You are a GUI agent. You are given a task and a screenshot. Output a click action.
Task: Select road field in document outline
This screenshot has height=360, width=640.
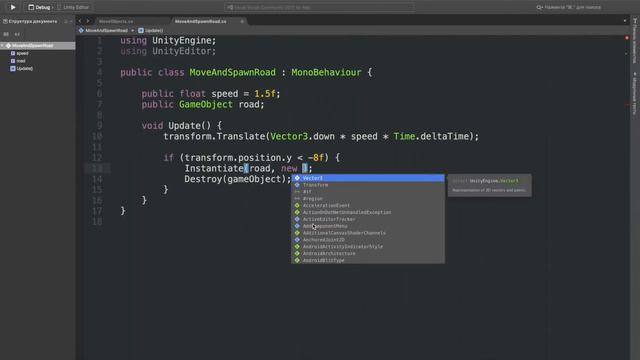coord(21,61)
